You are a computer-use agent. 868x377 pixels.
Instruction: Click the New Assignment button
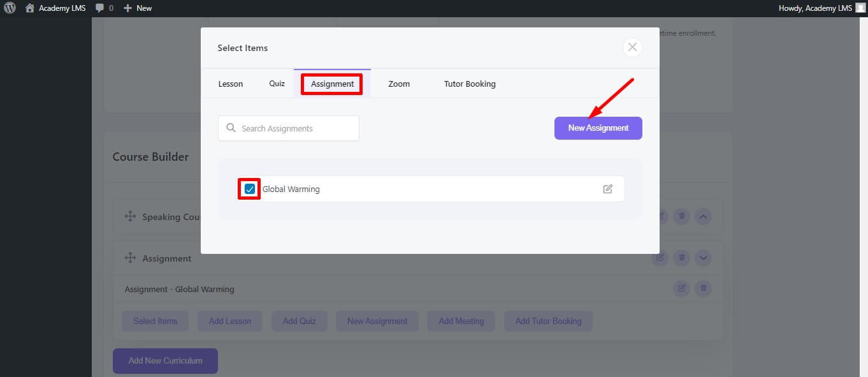point(598,128)
